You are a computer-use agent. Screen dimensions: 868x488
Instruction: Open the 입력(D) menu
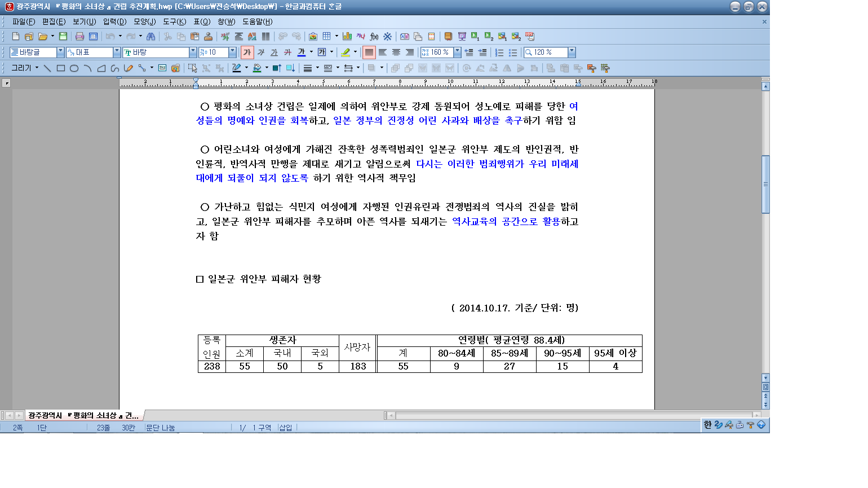coord(115,21)
